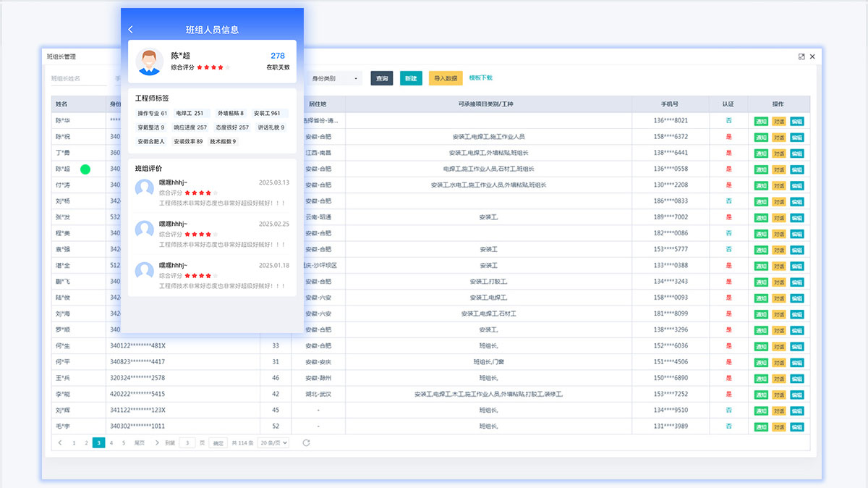Click the refresh icon beside the pagination bar
This screenshot has height=488, width=868.
click(307, 442)
